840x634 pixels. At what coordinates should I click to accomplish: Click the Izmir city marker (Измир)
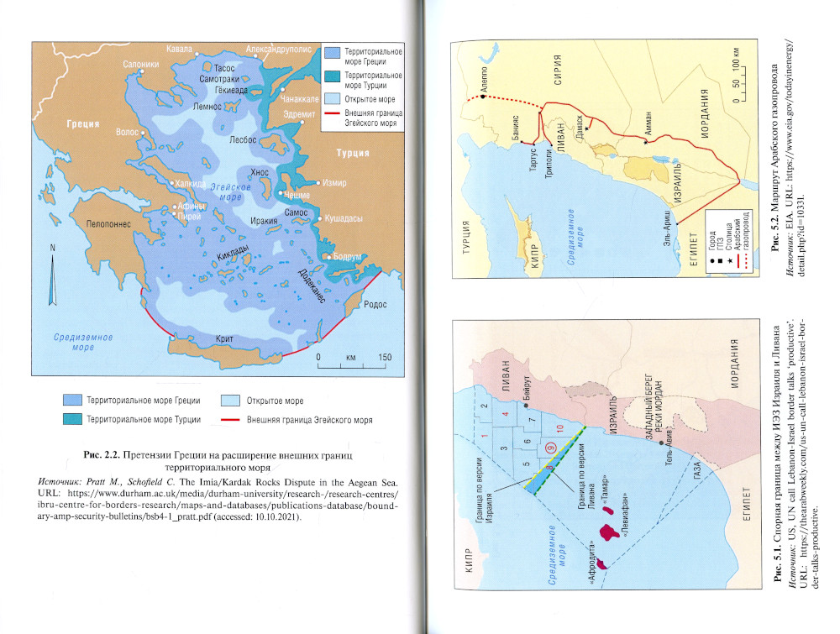click(x=316, y=183)
